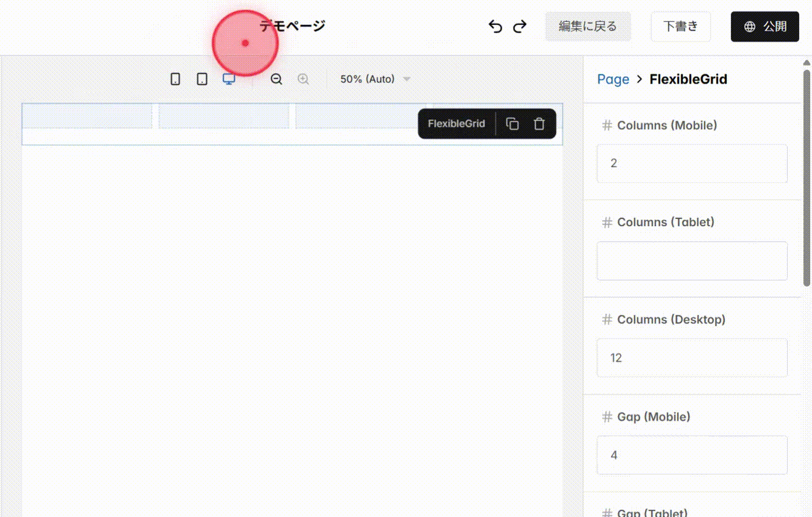
Task: Publish the page with 公開 button
Action: coord(765,26)
